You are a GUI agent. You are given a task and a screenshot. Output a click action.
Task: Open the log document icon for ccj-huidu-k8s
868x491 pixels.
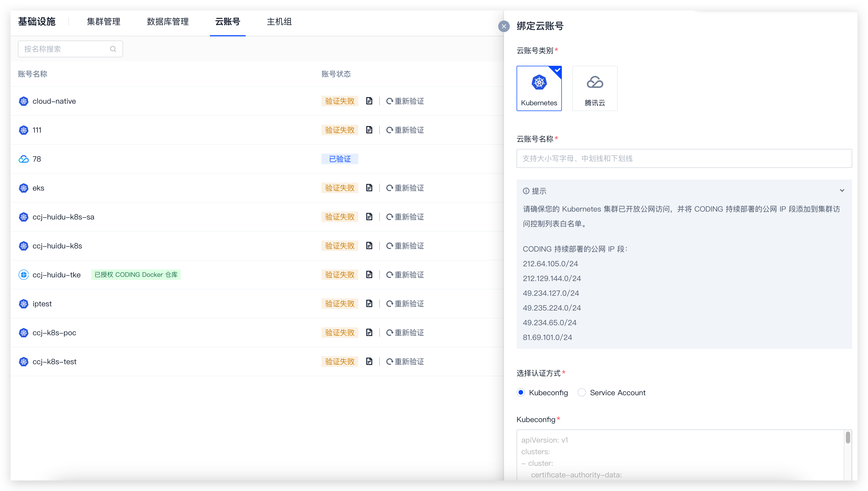click(369, 246)
